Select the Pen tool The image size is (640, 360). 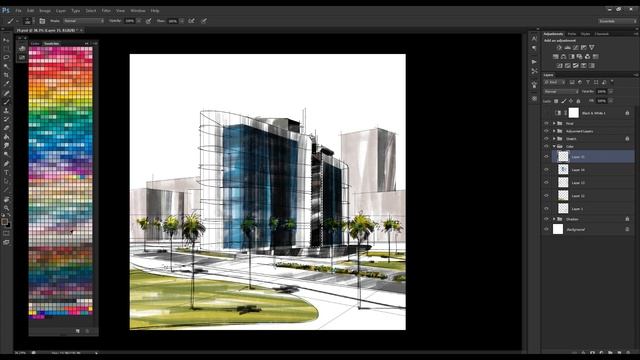[6, 163]
